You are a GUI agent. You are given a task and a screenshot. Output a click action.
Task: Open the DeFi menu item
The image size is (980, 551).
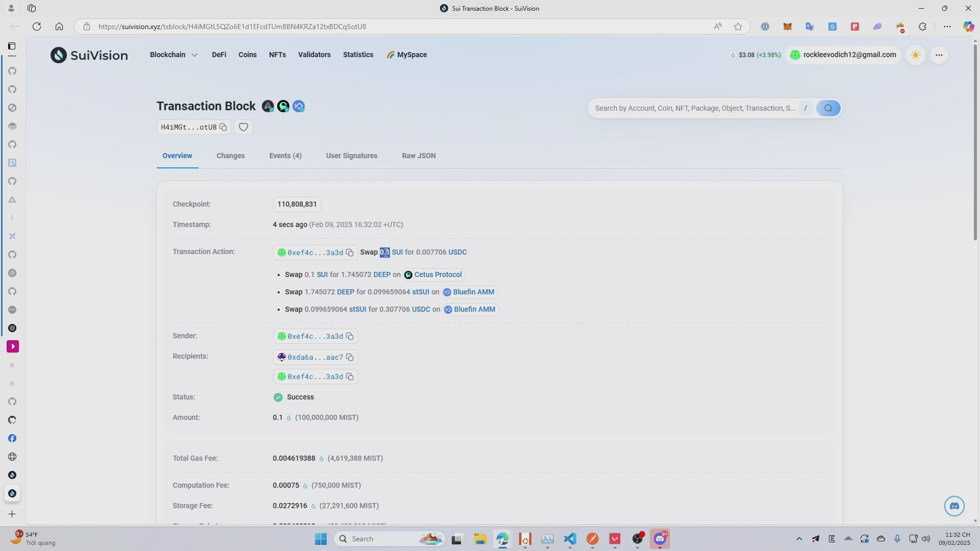tap(219, 55)
